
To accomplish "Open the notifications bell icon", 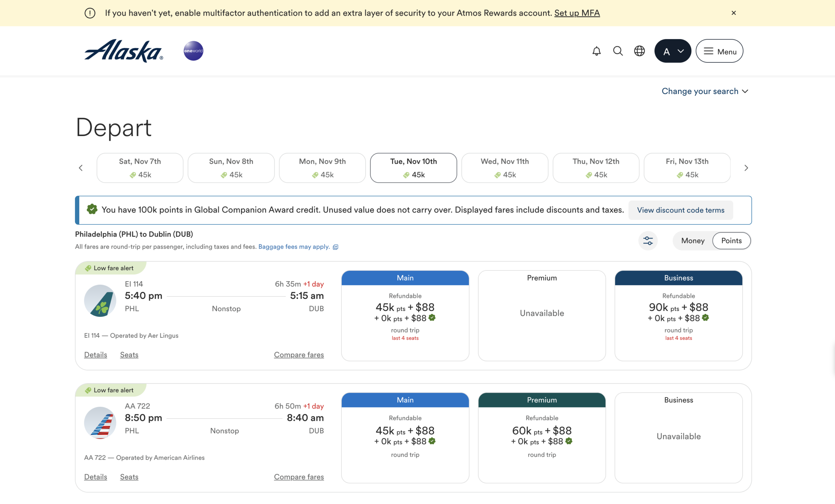I will (597, 51).
